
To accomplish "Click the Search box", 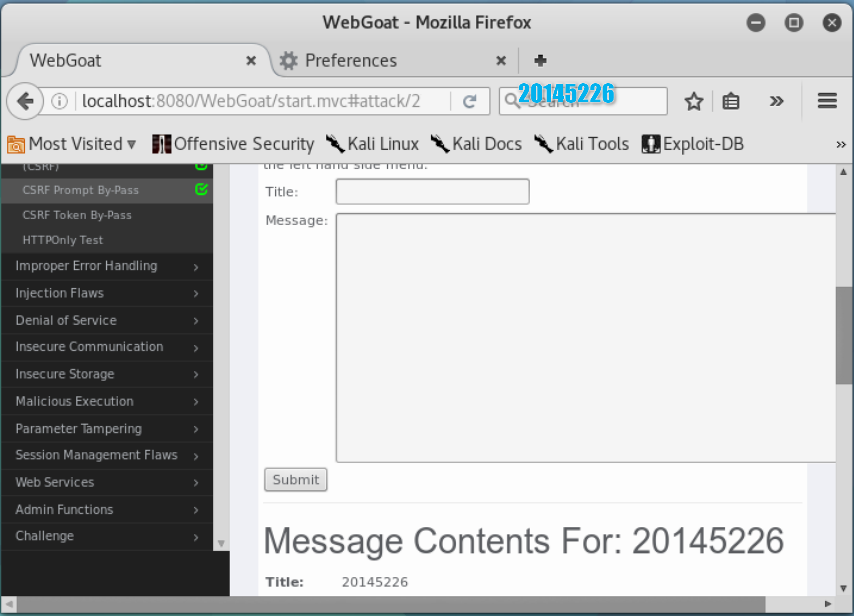I will coord(583,101).
